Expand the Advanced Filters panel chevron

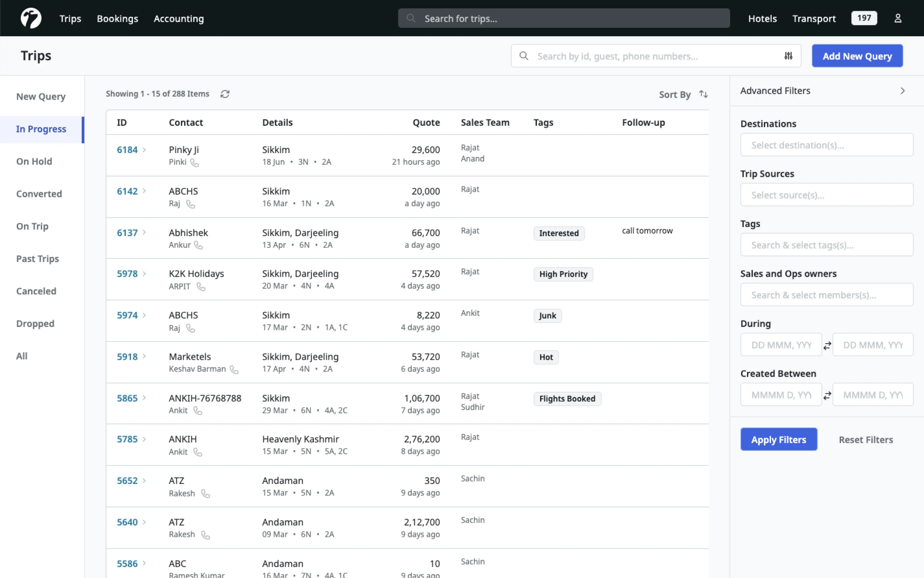pos(902,90)
